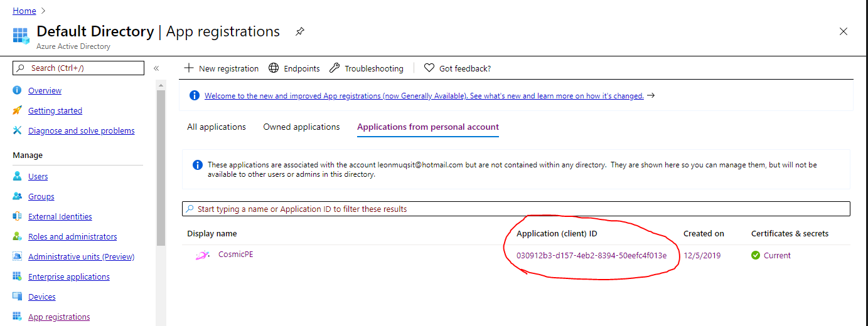Click the Users icon in the sidebar
This screenshot has width=868, height=326.
17,176
